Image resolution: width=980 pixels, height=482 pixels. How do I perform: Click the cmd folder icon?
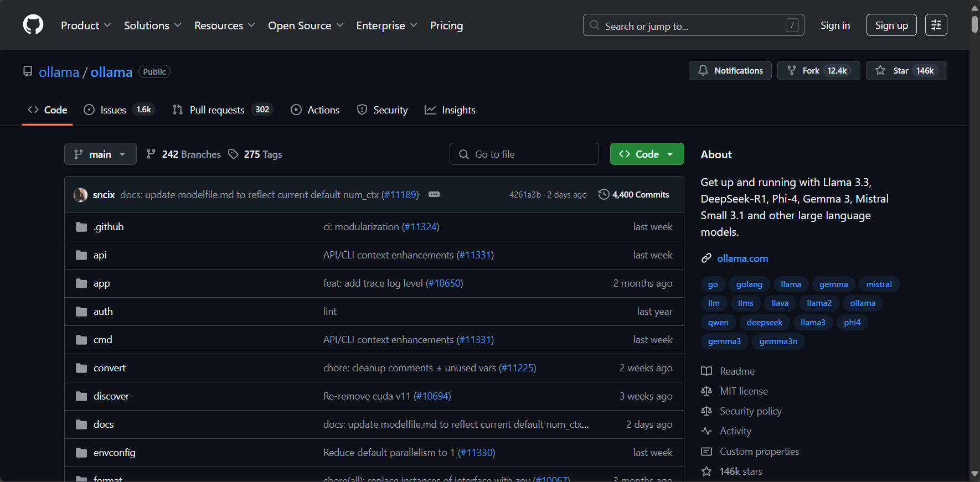click(x=81, y=340)
